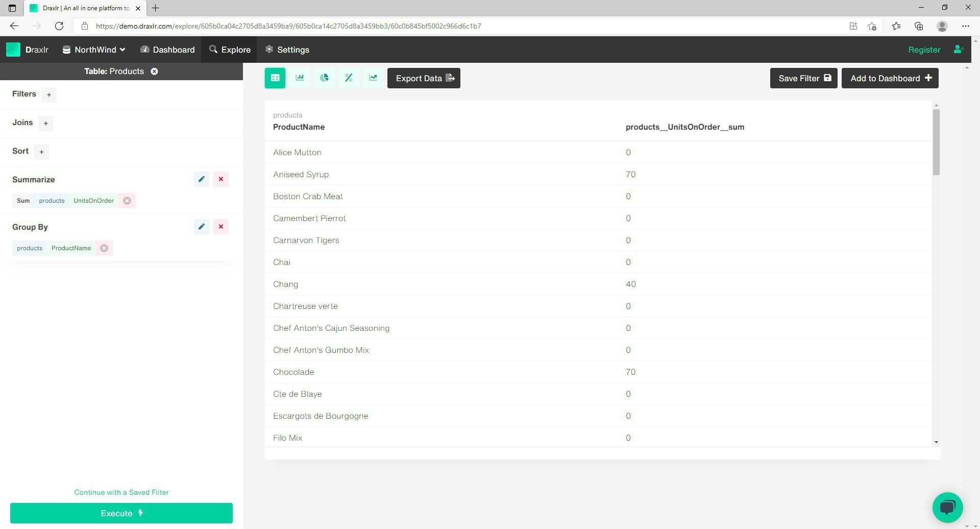
Task: Add a sort rule with plus button
Action: click(x=41, y=152)
